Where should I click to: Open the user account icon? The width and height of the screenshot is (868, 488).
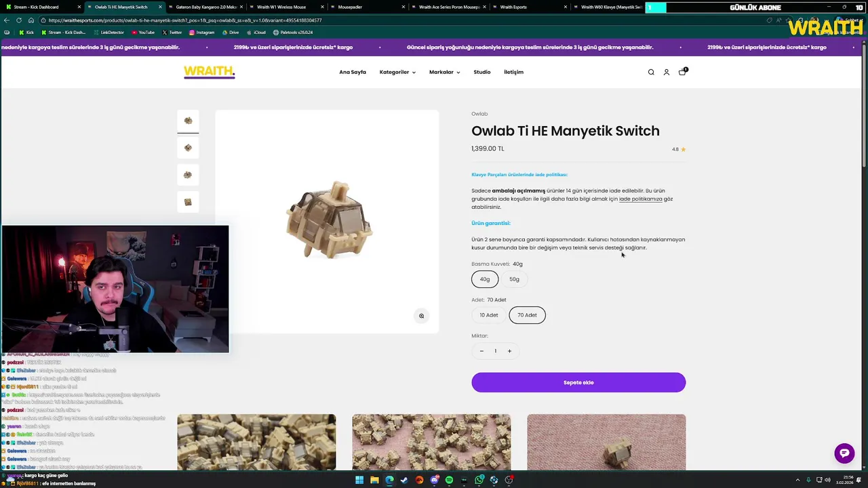point(667,73)
